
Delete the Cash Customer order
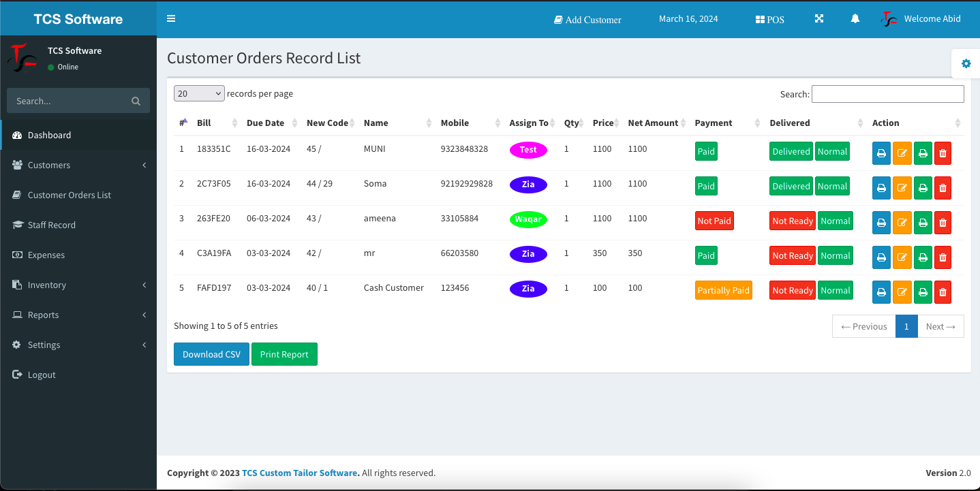[x=943, y=291]
